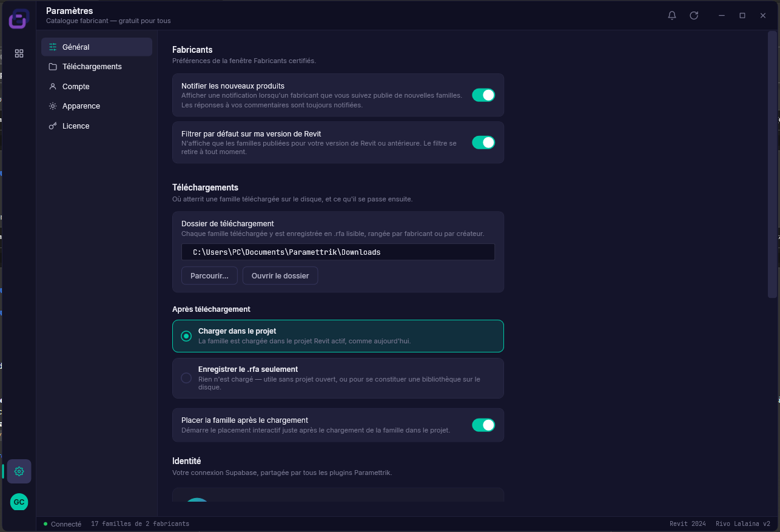Open the Compte settings tab
The width and height of the screenshot is (780, 532).
tap(96, 87)
